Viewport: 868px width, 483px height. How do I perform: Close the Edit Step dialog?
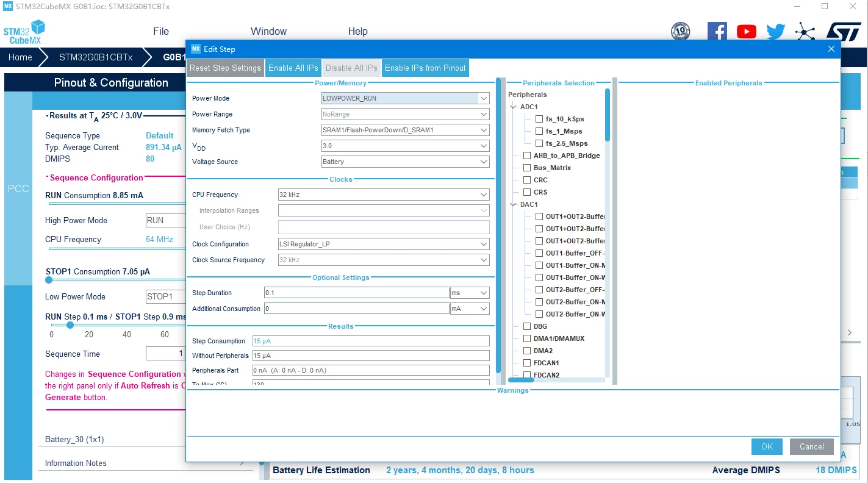pos(831,49)
